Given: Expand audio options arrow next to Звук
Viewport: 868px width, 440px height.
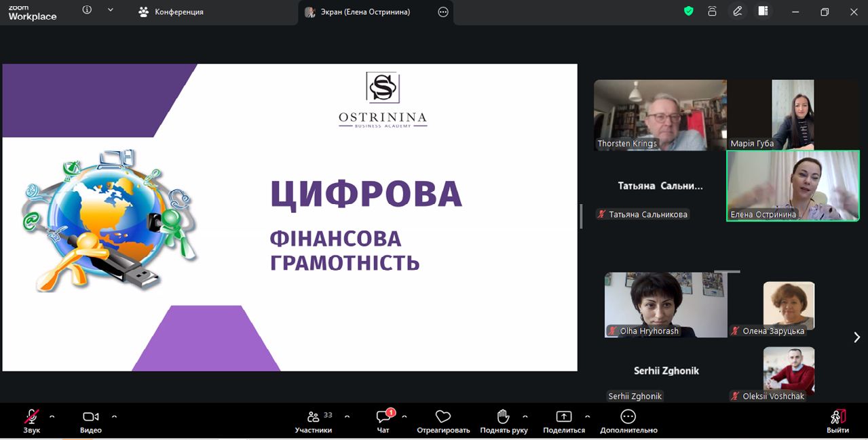Looking at the screenshot, I should (52, 416).
